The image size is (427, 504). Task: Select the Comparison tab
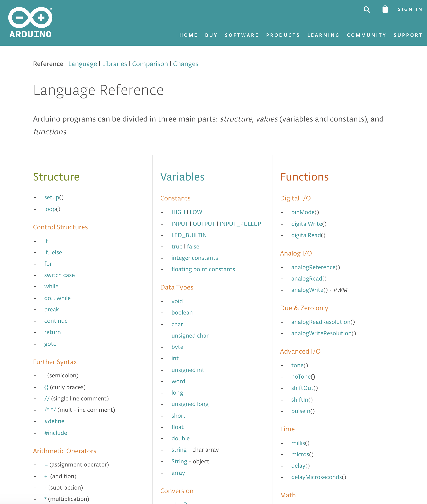[149, 63]
